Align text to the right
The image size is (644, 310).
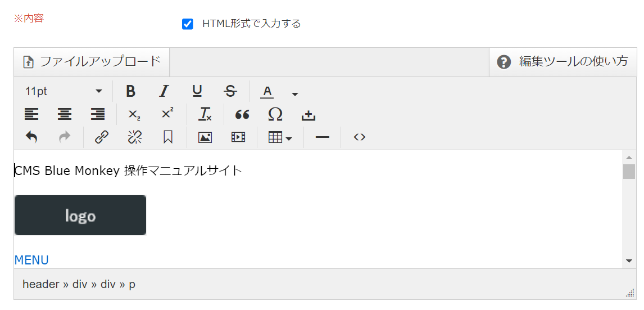98,114
